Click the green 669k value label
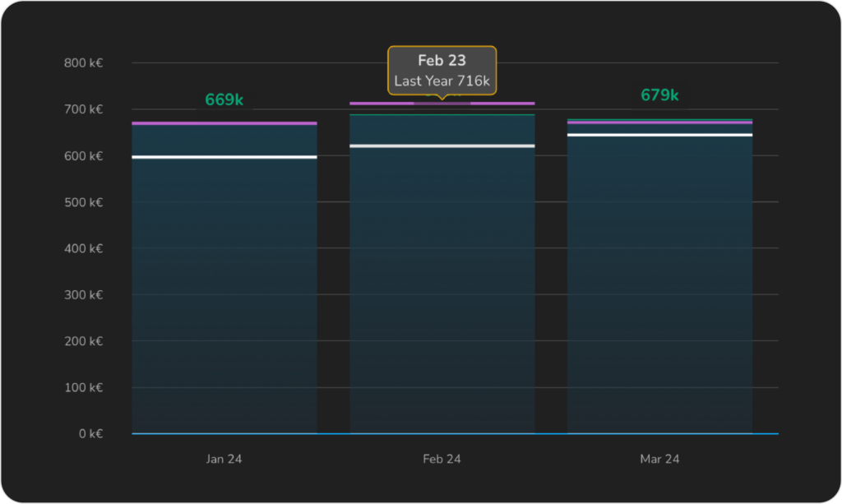The width and height of the screenshot is (842, 504). coord(224,98)
